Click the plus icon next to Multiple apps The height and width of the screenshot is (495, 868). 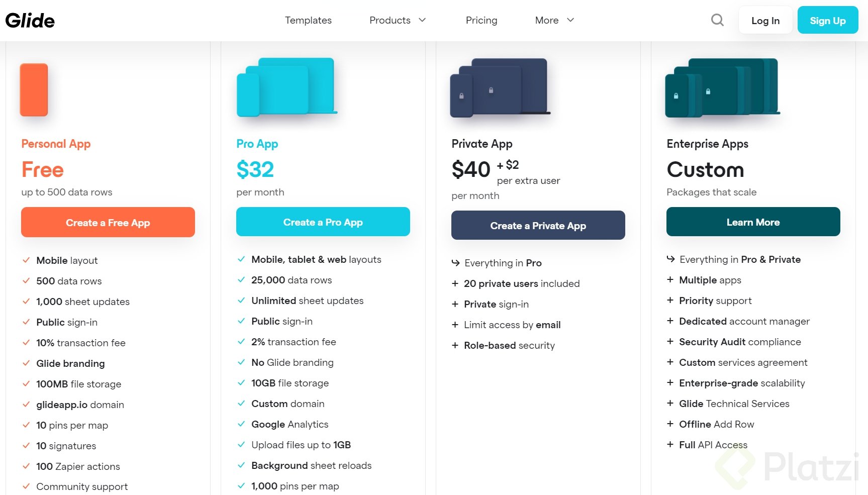670,280
